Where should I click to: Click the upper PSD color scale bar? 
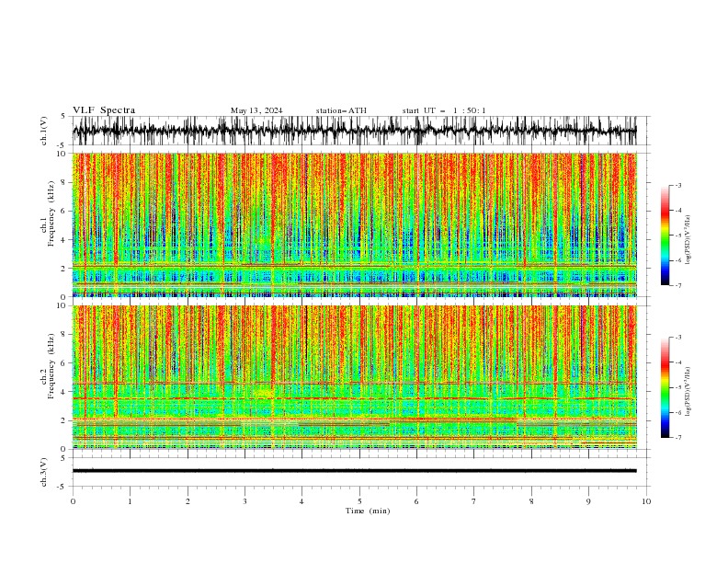(665, 236)
